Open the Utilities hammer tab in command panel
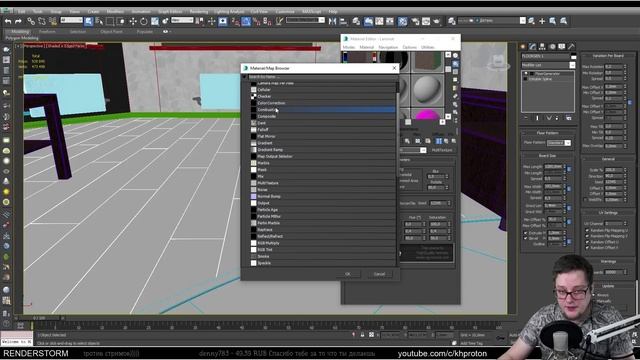 [571, 47]
